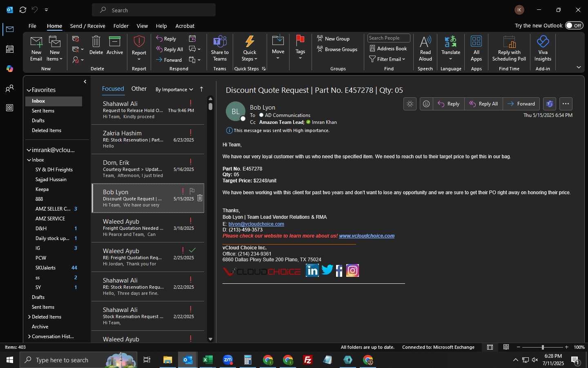Click the Twitter icon in signature
The height and width of the screenshot is (368, 588).
click(327, 270)
